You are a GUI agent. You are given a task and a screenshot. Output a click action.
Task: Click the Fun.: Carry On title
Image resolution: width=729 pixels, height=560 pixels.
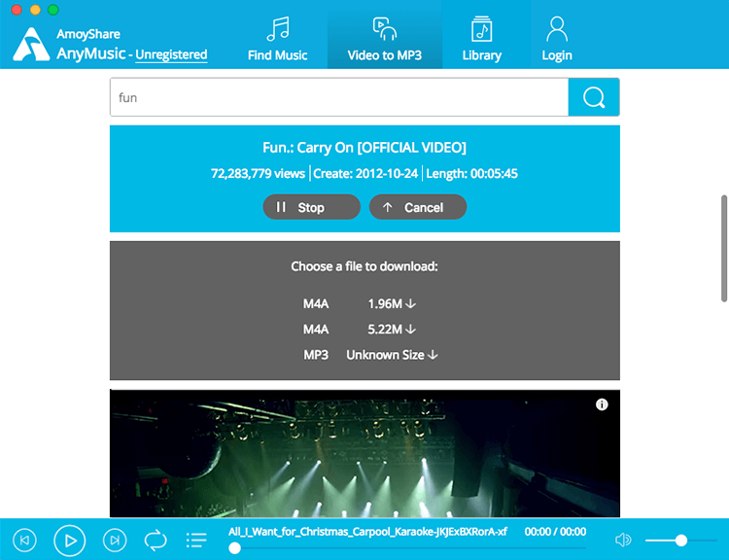(364, 148)
